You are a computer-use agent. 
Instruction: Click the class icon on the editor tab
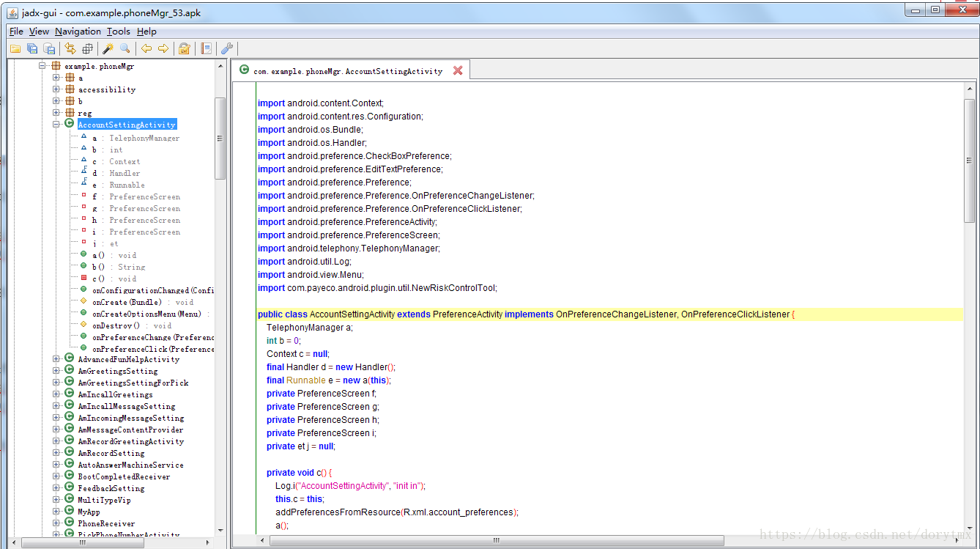[245, 70]
